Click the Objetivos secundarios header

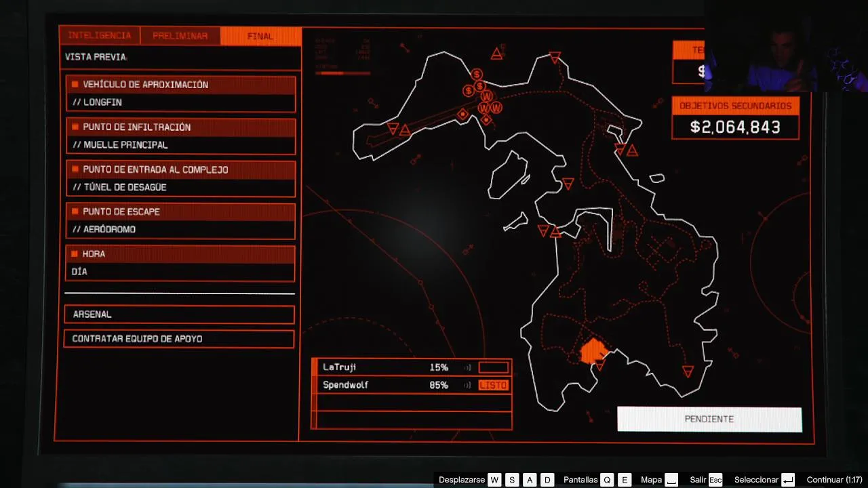point(736,106)
